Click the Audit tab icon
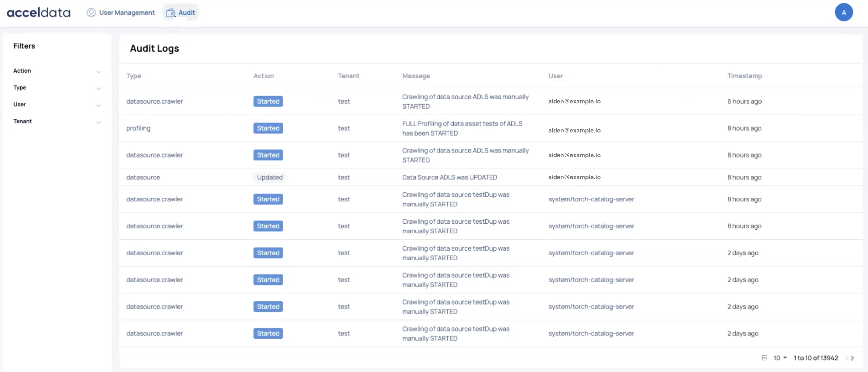This screenshot has width=868, height=372. (x=171, y=13)
